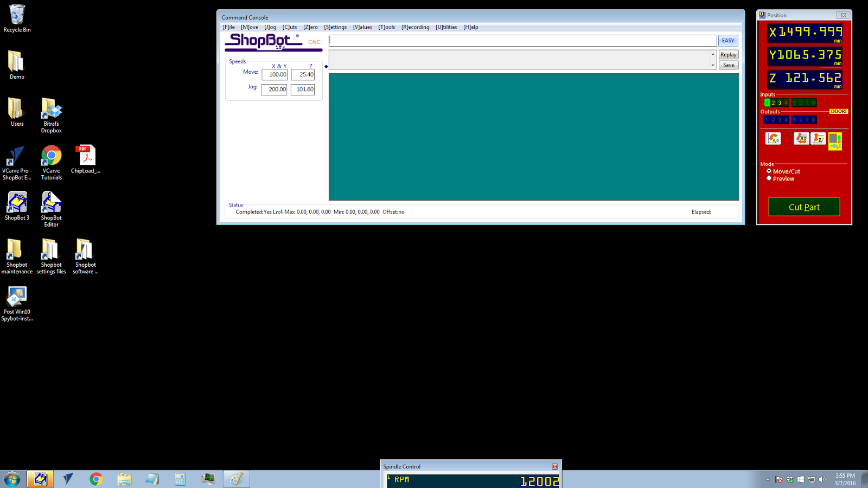868x488 pixels.
Task: Select the ChipLoad PDF file icon
Action: tap(86, 159)
